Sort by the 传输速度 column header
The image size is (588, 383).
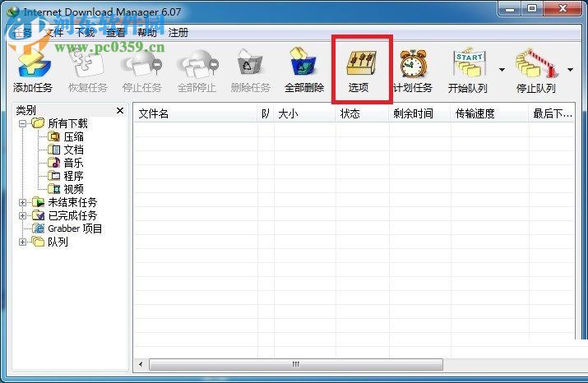click(489, 113)
